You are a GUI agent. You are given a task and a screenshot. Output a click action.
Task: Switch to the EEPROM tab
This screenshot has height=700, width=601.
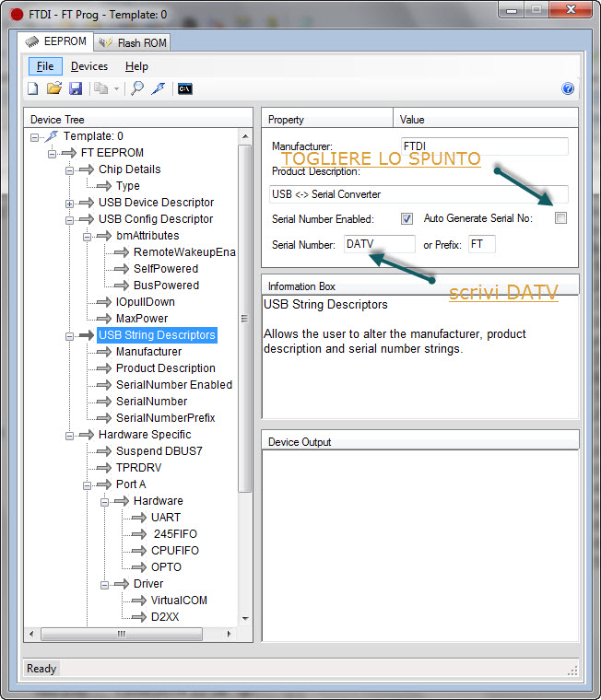[56, 41]
